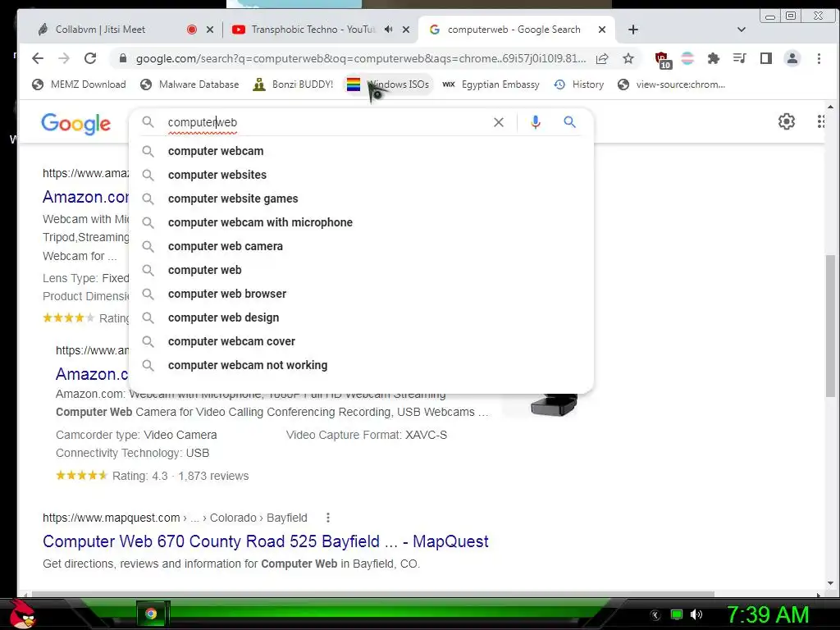Open the uBlock extension showing 10
Viewport: 840px width, 630px height.
[x=663, y=59]
